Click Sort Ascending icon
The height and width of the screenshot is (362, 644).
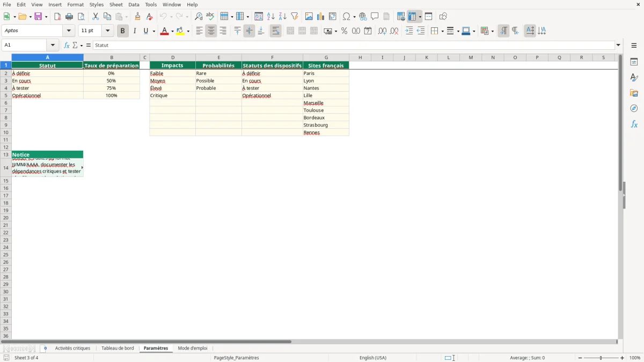pos(271,17)
